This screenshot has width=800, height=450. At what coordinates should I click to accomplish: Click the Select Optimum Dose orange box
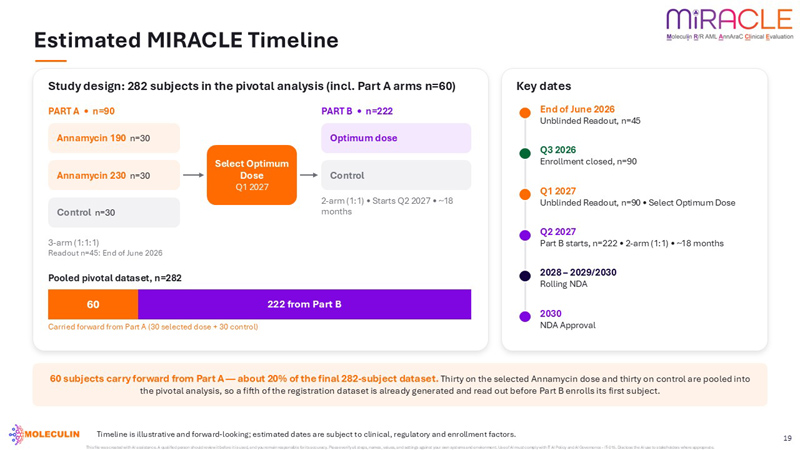[x=252, y=175]
